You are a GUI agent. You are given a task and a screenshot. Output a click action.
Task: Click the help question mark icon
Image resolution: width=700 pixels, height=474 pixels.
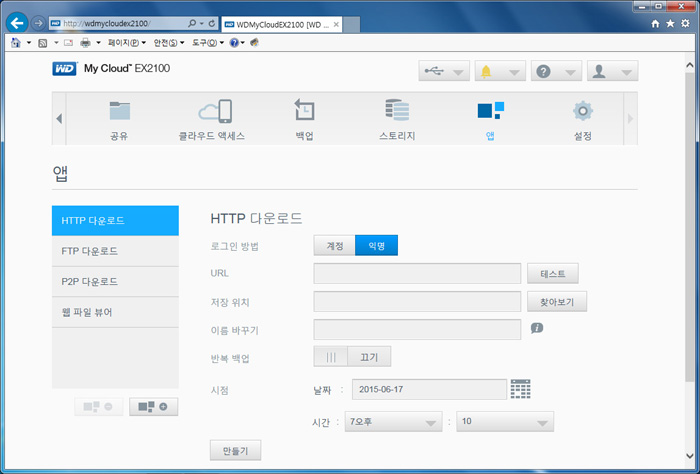click(x=543, y=71)
